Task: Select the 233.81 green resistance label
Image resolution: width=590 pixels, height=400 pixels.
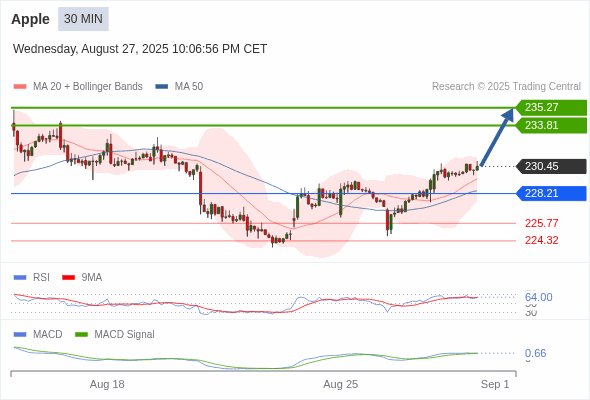Action: [x=551, y=125]
